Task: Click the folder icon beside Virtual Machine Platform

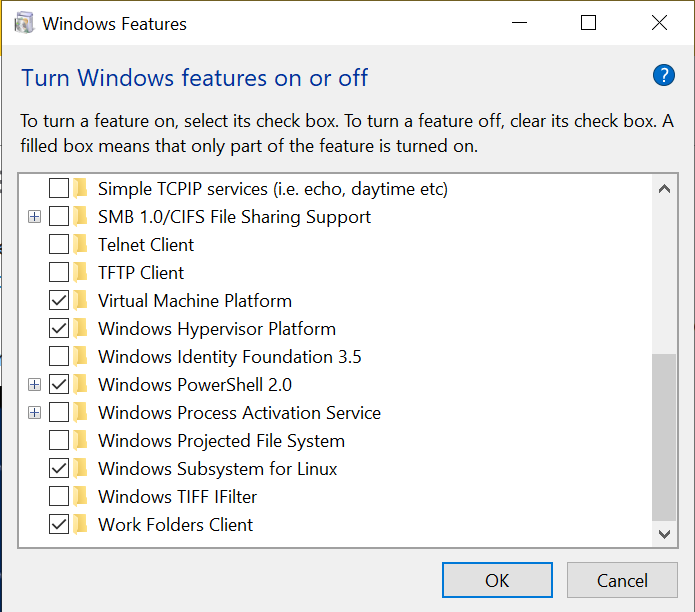Action: click(x=81, y=301)
